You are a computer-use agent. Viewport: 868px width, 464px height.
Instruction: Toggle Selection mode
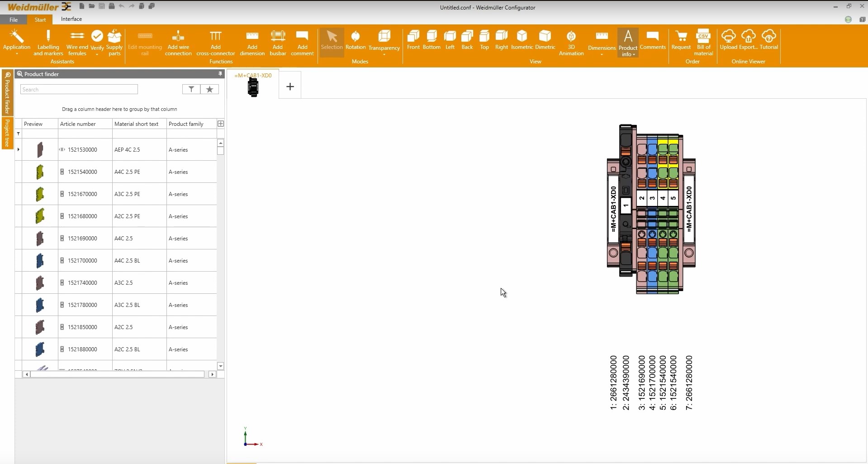332,43
